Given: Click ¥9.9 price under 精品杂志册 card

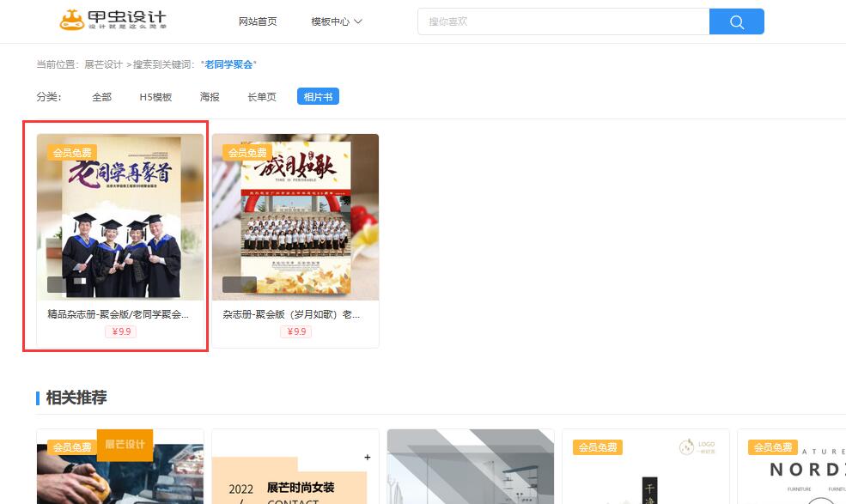Looking at the screenshot, I should click(121, 331).
